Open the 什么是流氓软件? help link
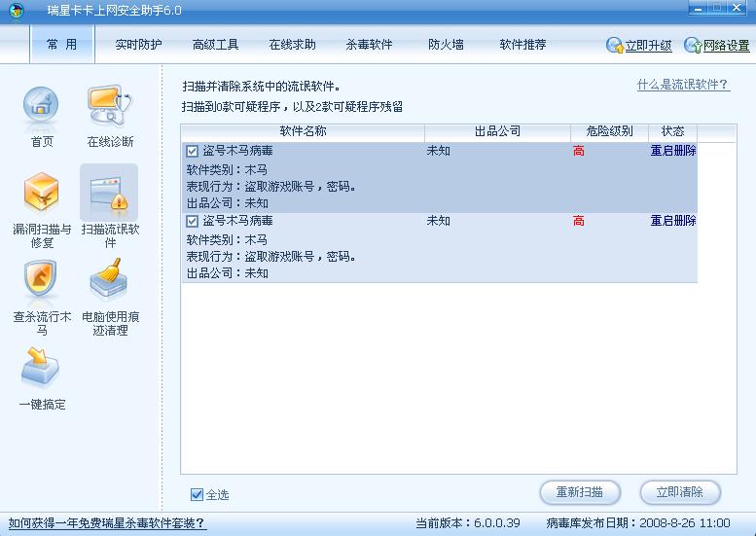The image size is (756, 536). coord(683,85)
